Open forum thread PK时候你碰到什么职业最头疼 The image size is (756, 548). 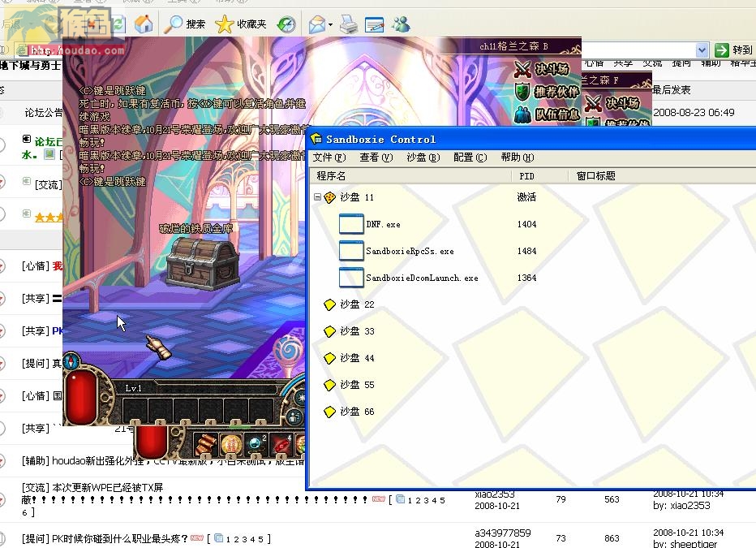(x=119, y=538)
